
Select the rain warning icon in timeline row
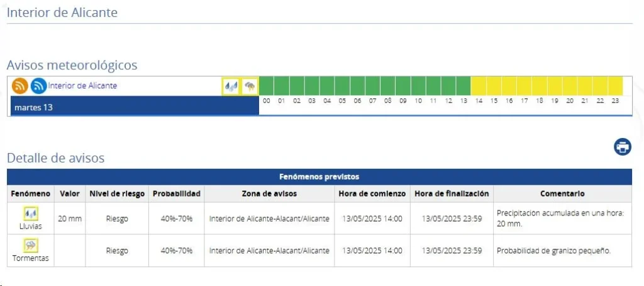(231, 86)
